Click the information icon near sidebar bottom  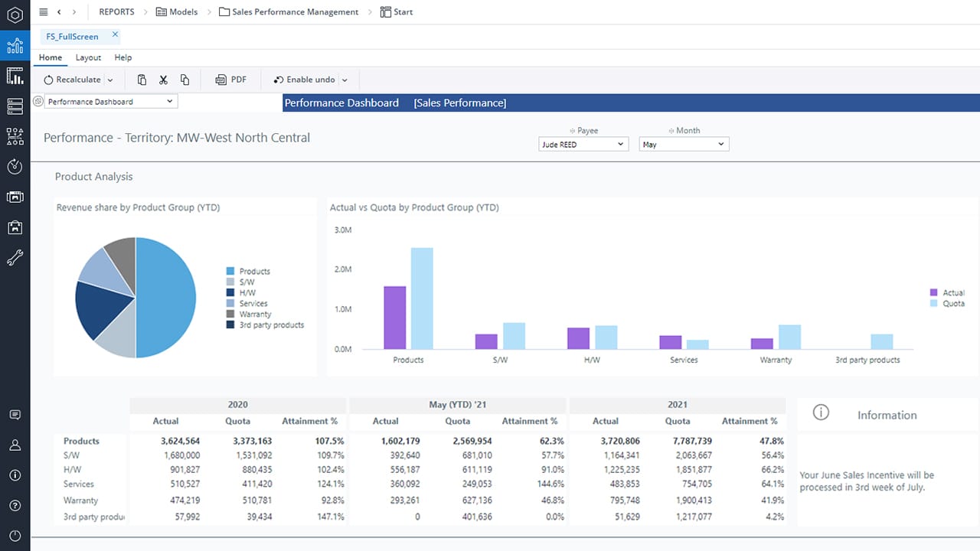15,474
